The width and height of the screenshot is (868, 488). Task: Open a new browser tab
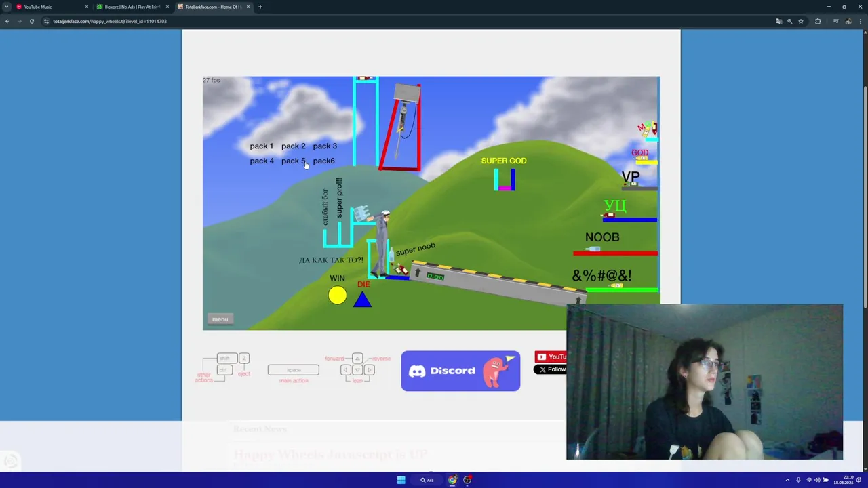(x=260, y=7)
